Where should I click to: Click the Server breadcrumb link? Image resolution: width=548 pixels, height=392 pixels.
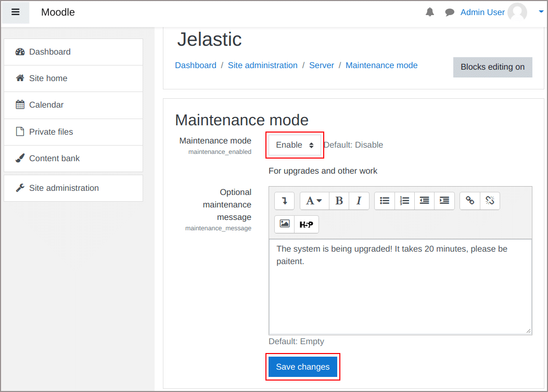(322, 66)
